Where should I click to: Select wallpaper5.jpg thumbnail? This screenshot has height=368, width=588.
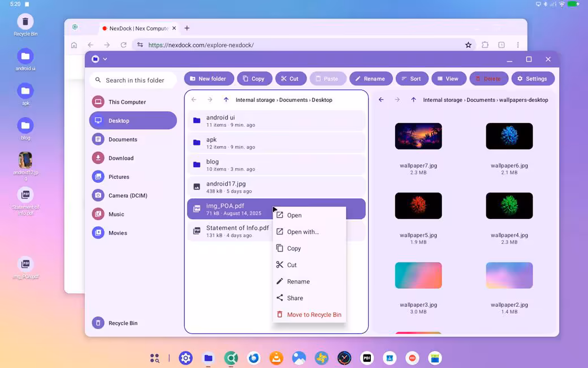[x=418, y=206]
